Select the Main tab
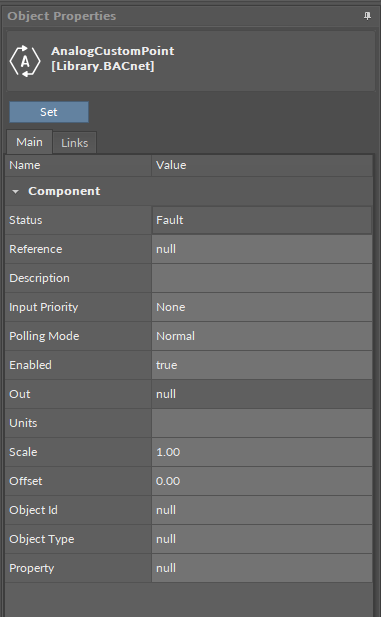 click(x=29, y=142)
